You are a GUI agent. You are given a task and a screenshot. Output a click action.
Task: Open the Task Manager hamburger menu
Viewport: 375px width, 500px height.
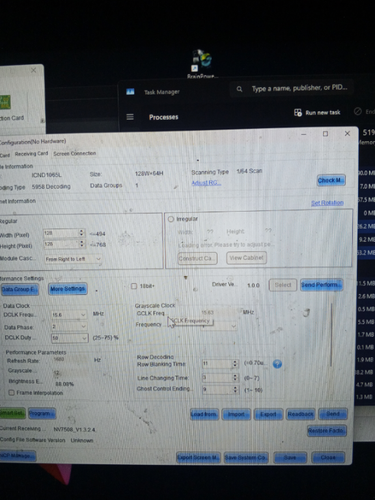130,117
